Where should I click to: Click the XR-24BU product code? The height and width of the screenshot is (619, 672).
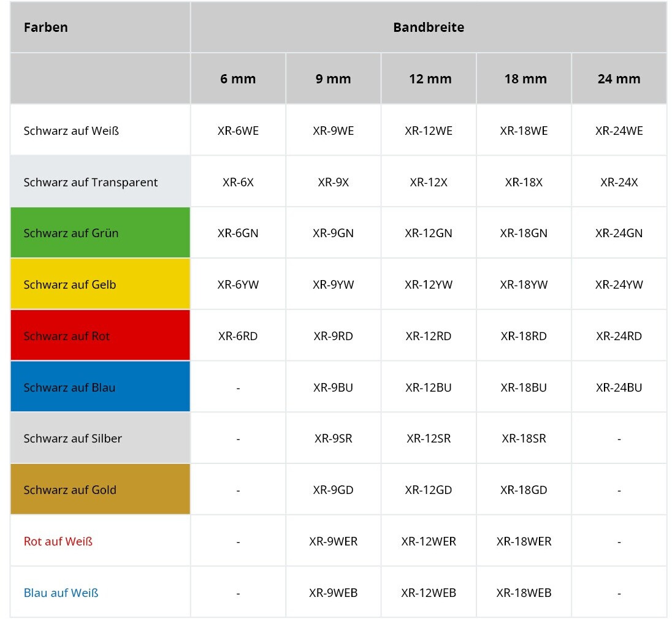[619, 387]
